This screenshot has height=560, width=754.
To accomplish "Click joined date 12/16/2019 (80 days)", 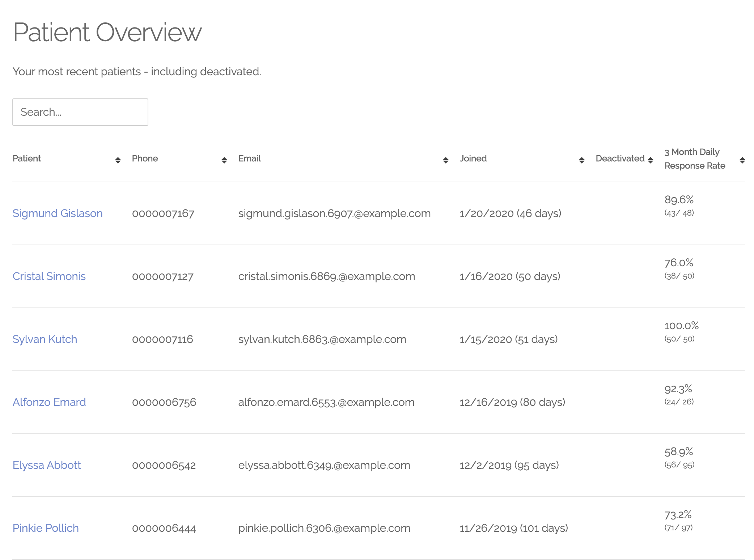I will 512,403.
